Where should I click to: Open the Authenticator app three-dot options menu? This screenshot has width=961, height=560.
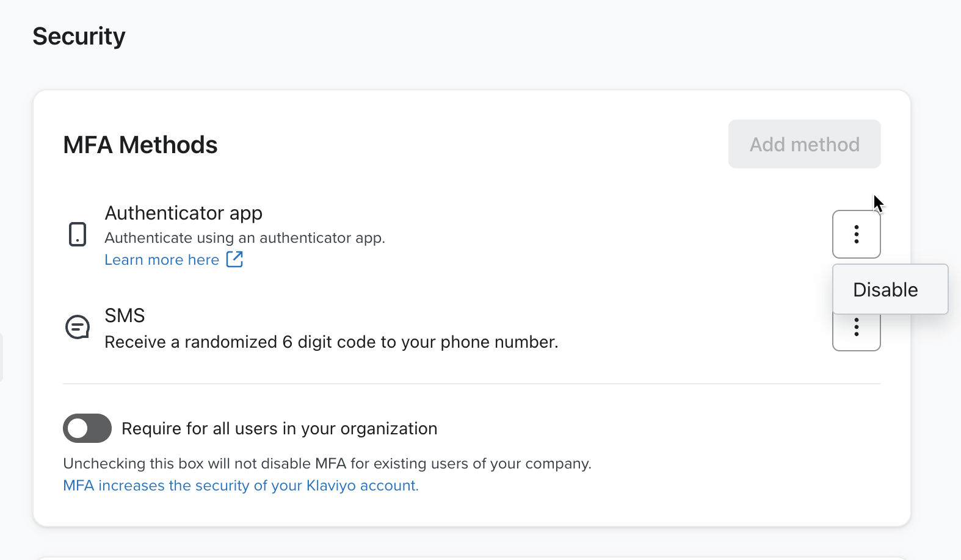[x=856, y=234]
